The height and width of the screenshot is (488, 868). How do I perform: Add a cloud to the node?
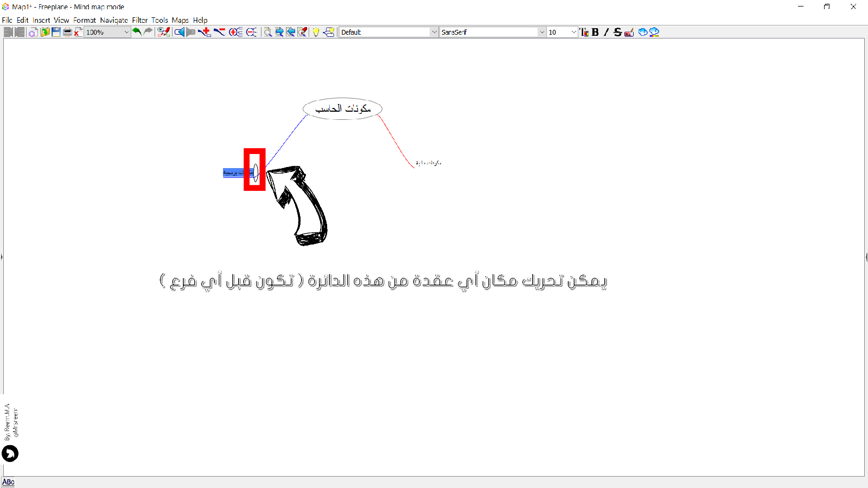point(643,33)
